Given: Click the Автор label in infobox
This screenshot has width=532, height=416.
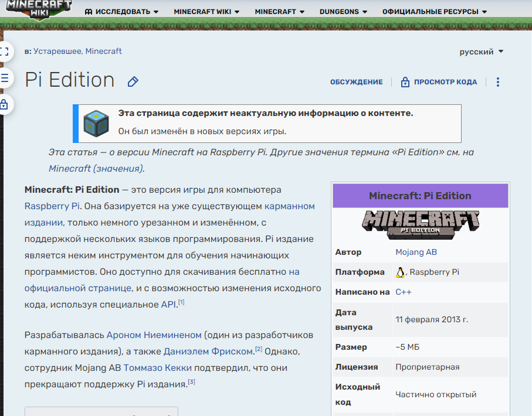Looking at the screenshot, I should point(348,253).
